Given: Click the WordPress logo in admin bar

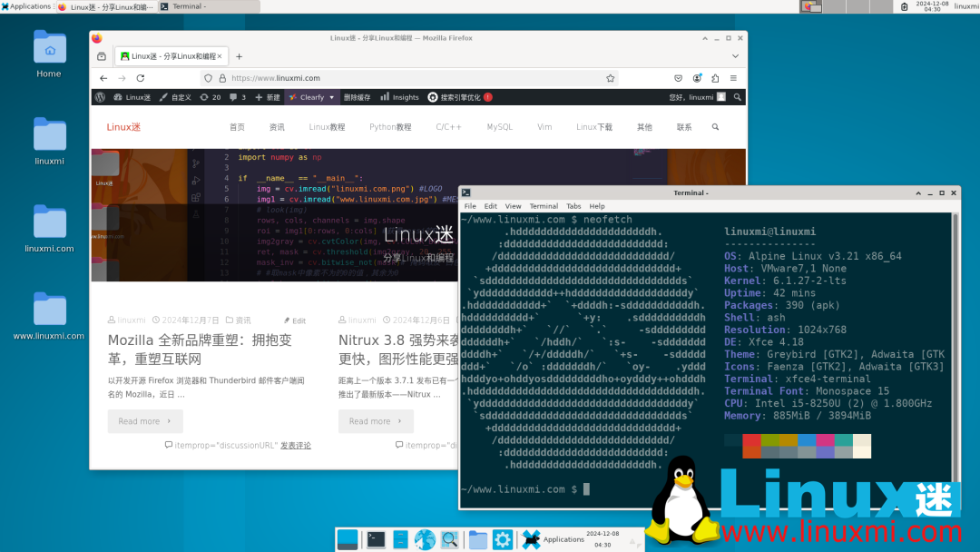Looking at the screenshot, I should click(x=100, y=97).
